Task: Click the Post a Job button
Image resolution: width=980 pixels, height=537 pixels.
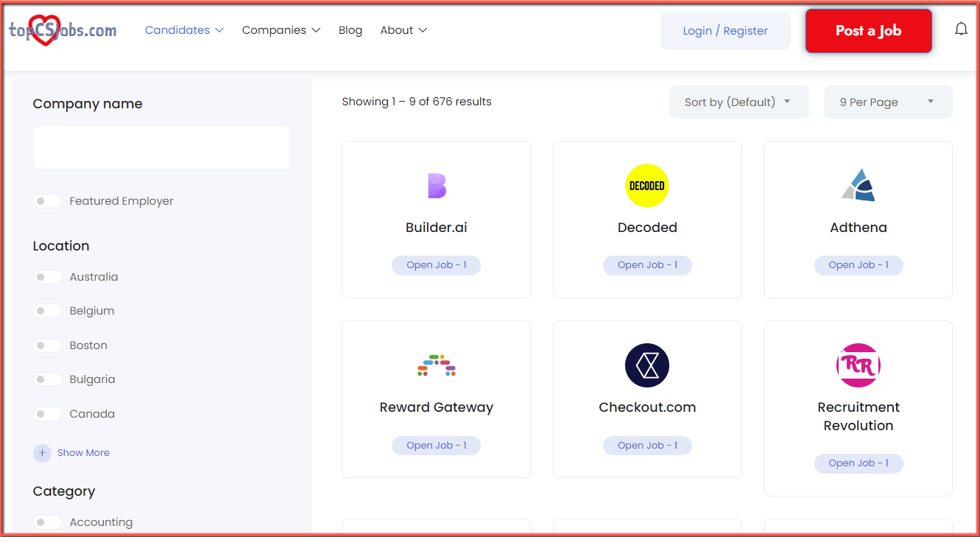Action: [x=869, y=31]
